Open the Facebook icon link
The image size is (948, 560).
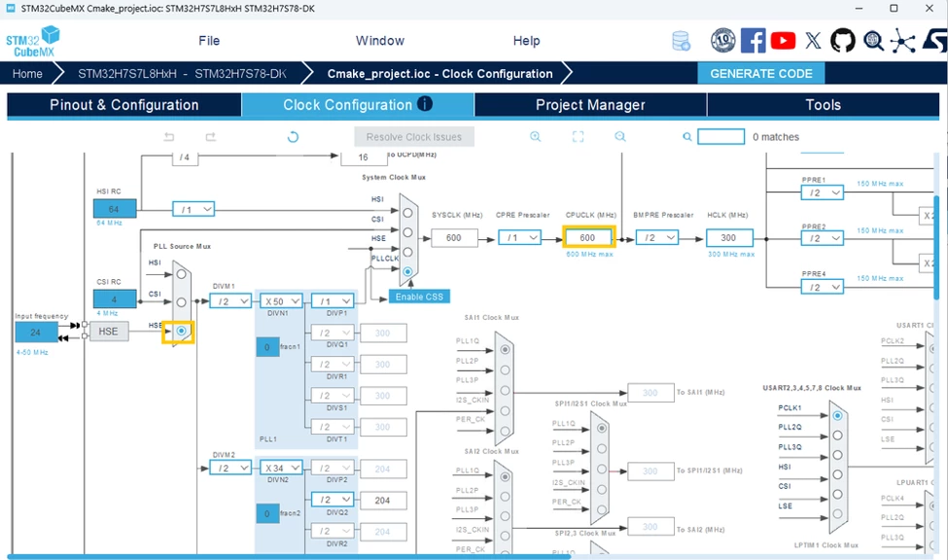pyautogui.click(x=754, y=41)
